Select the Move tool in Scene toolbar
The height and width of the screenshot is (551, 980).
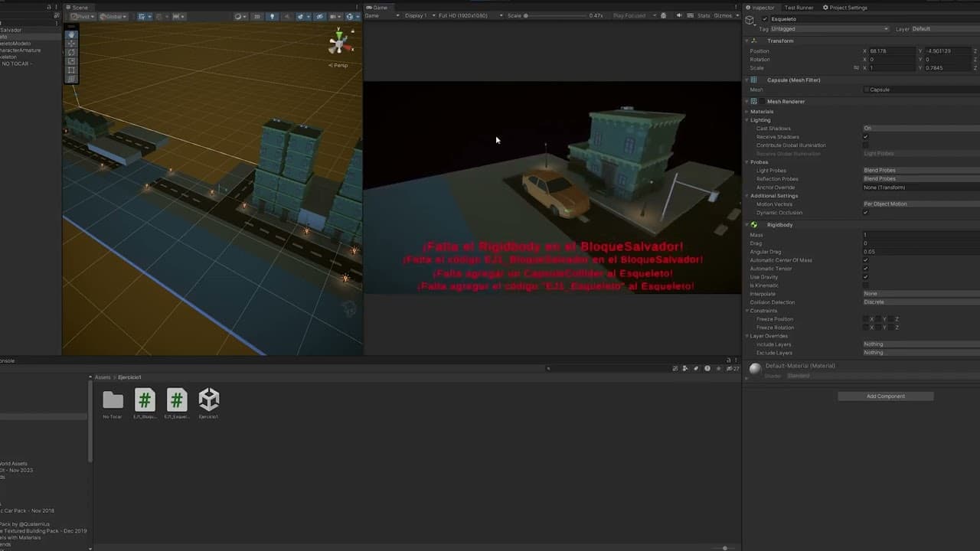pyautogui.click(x=71, y=44)
